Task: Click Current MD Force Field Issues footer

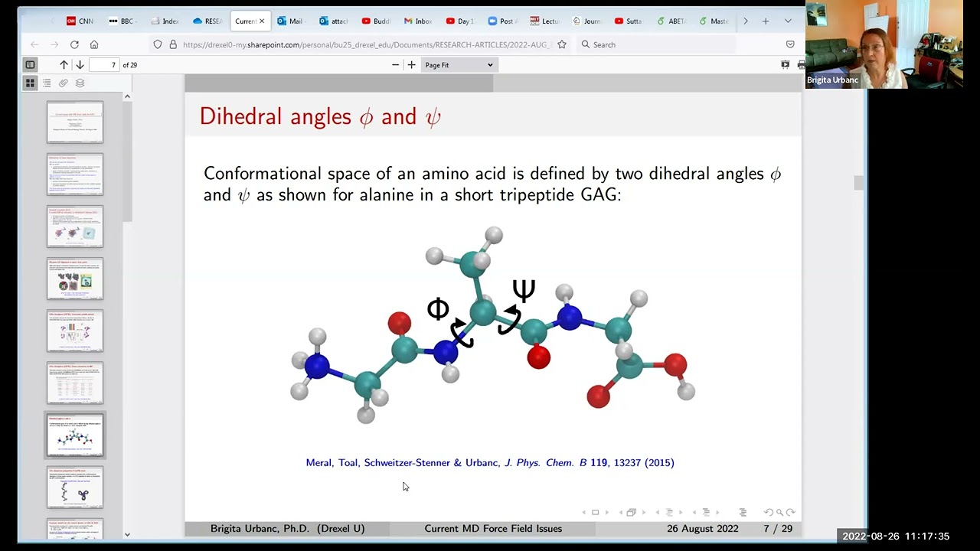Action: click(x=493, y=528)
